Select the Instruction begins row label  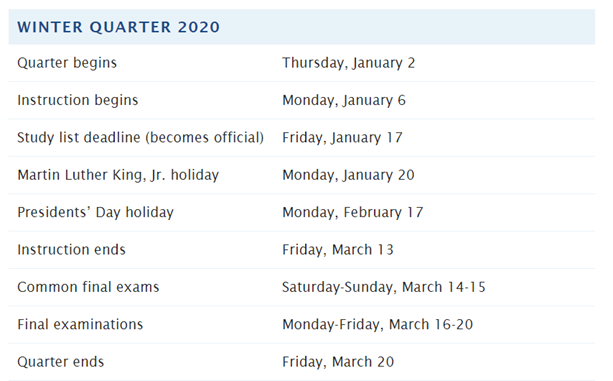coord(77,100)
